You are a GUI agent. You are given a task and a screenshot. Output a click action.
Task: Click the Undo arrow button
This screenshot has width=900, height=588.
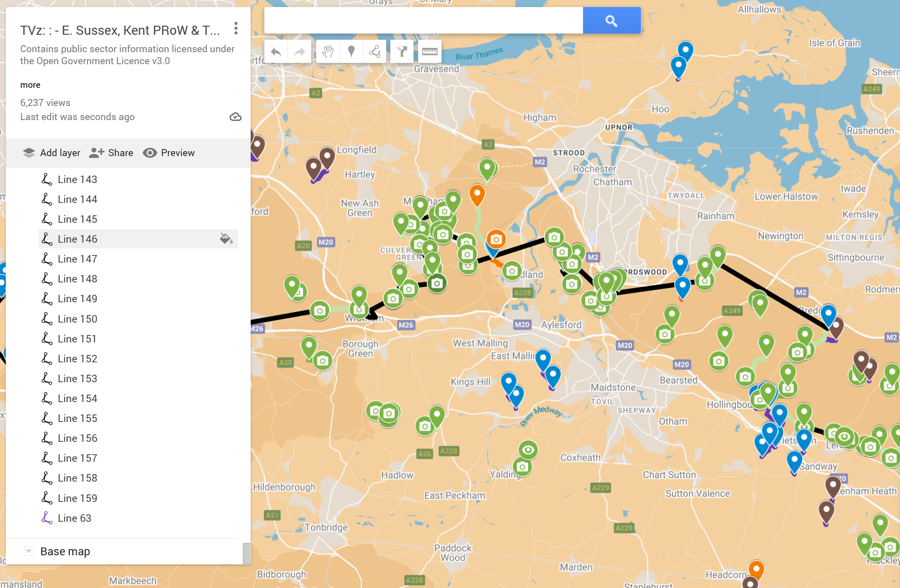tap(276, 52)
